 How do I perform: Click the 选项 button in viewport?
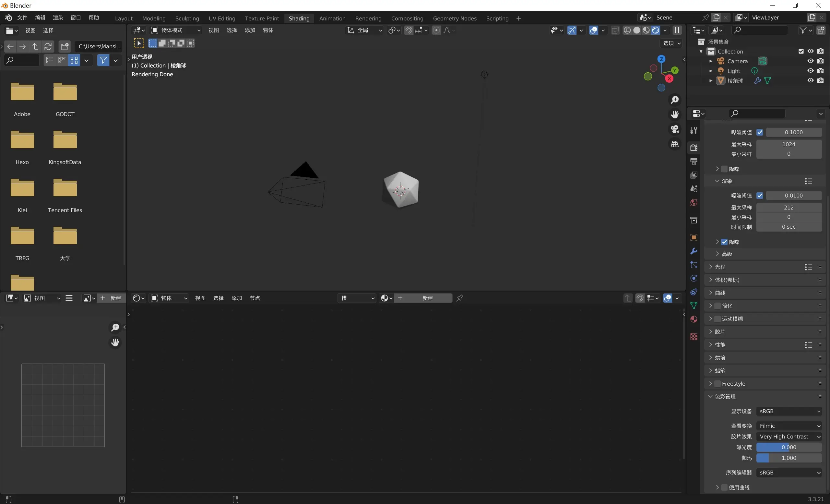(x=672, y=43)
